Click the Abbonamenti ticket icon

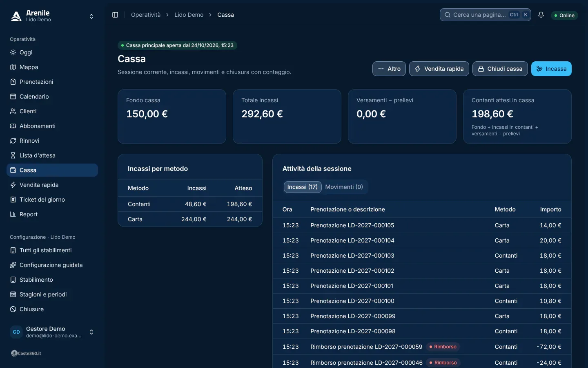(13, 126)
